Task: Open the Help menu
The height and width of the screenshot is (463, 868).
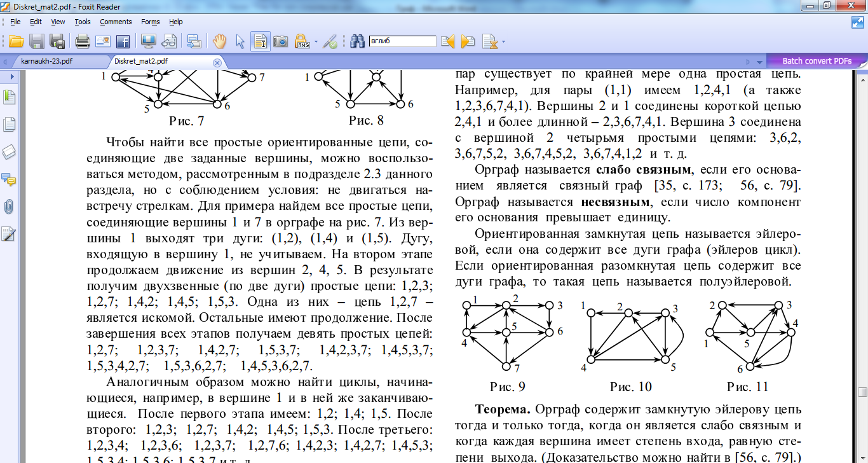Action: click(176, 22)
